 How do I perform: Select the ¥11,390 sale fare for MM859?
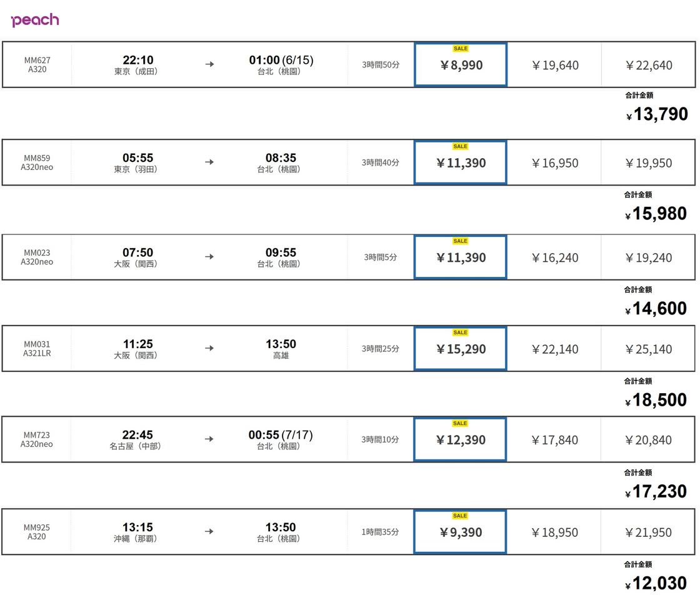point(461,164)
